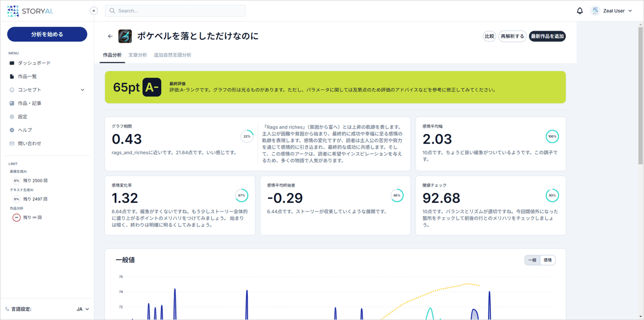
Task: Switch to the 文章分析 tab
Action: (138, 55)
